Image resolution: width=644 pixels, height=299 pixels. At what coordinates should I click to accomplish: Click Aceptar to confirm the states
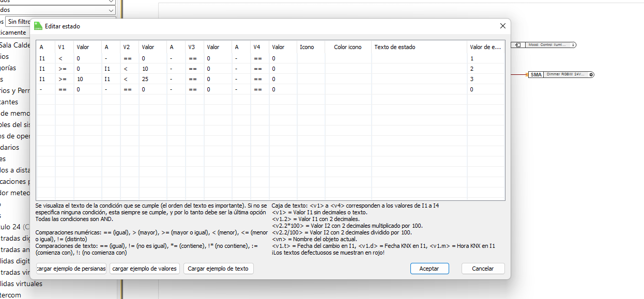point(430,269)
